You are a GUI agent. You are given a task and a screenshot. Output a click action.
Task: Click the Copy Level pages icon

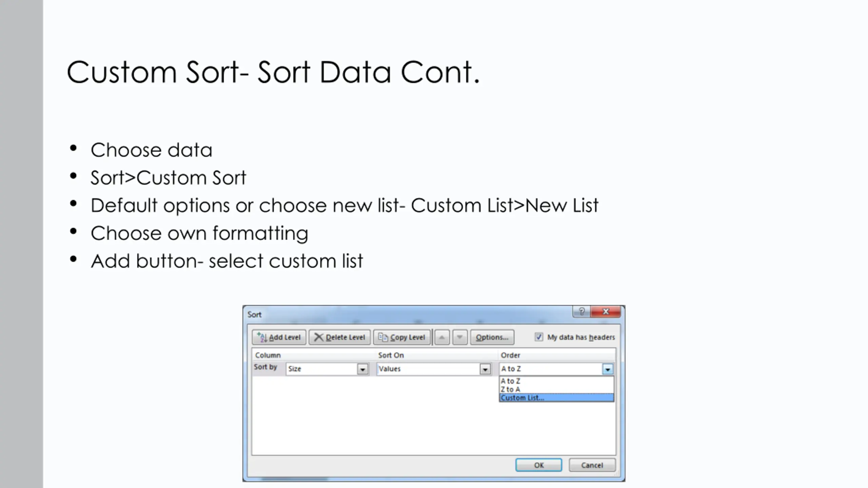[x=383, y=337]
